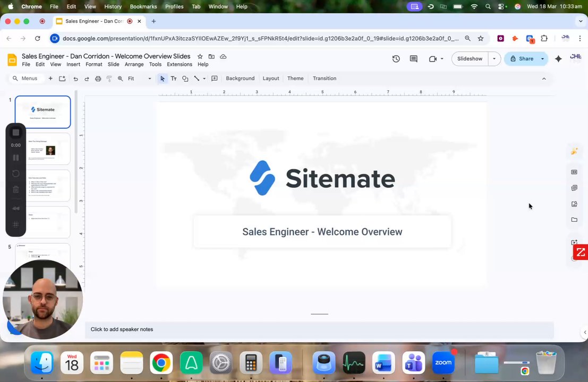Viewport: 588px width, 382px height.
Task: Select the shape tool
Action: (x=185, y=79)
